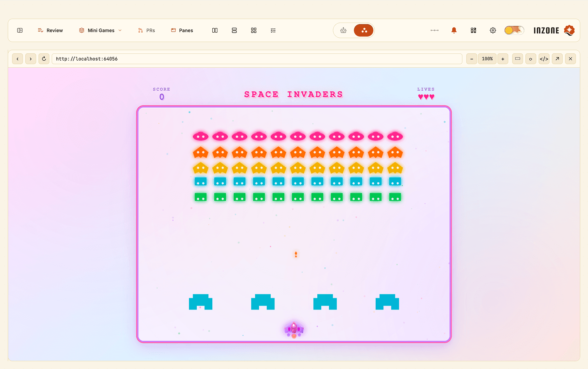Expand the Mini Games dropdown
This screenshot has height=369, width=588.
tap(100, 30)
